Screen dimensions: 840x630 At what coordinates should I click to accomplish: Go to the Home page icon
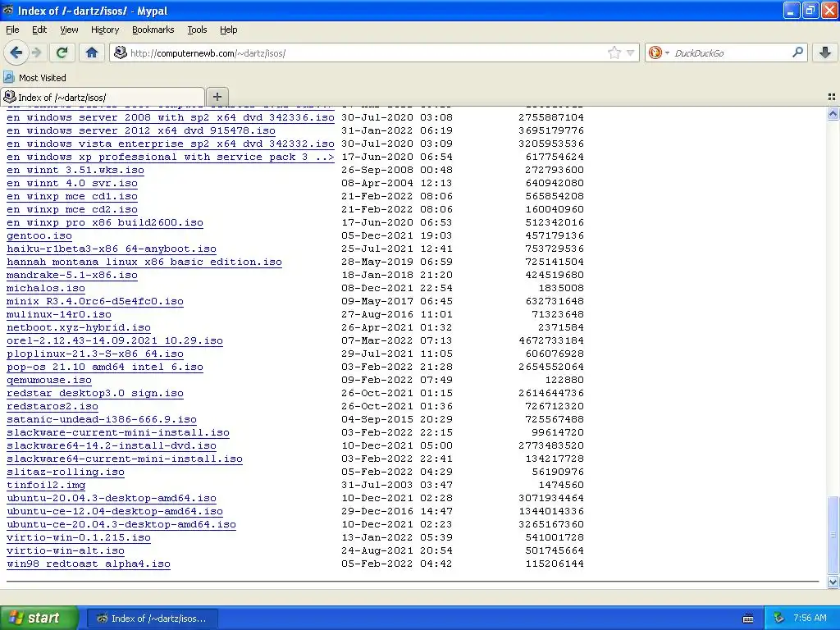pos(92,52)
